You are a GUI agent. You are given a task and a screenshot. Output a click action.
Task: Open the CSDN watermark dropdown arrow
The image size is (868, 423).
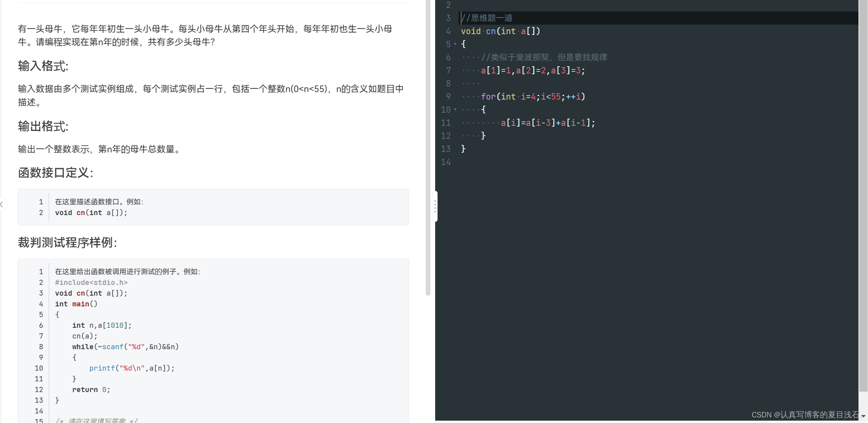(x=863, y=415)
